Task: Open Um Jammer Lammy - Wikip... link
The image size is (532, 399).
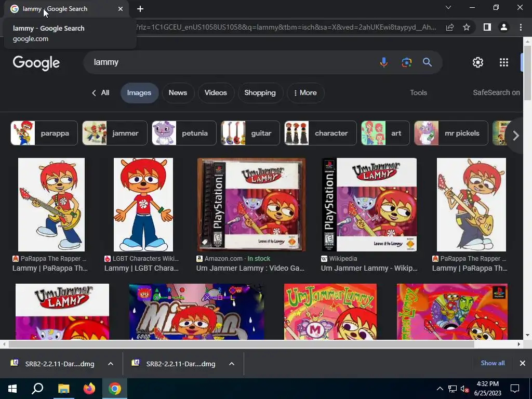Action: click(369, 268)
